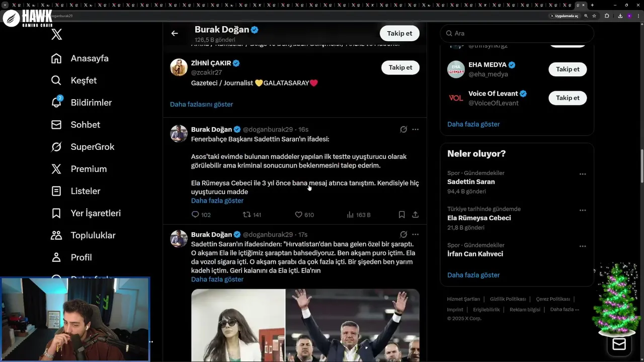Expand the 16s post with Daha fazla göster
Screen dimensions: 644x362
click(x=217, y=201)
